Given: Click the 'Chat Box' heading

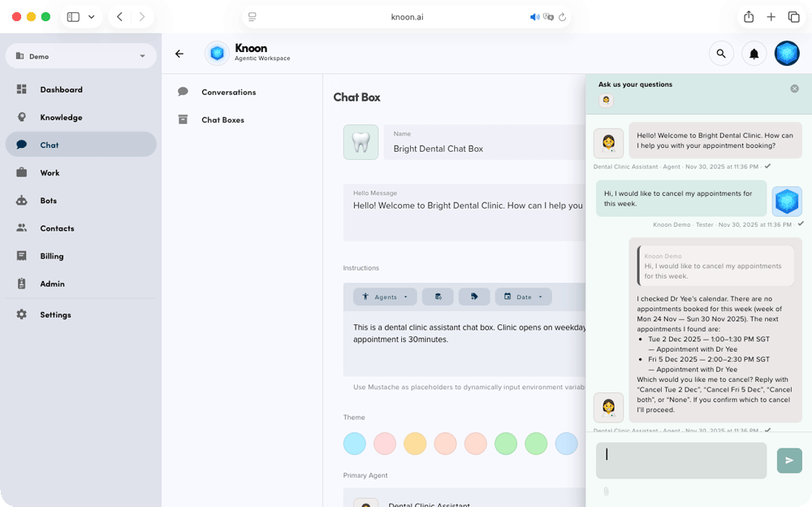Looking at the screenshot, I should click(x=356, y=97).
